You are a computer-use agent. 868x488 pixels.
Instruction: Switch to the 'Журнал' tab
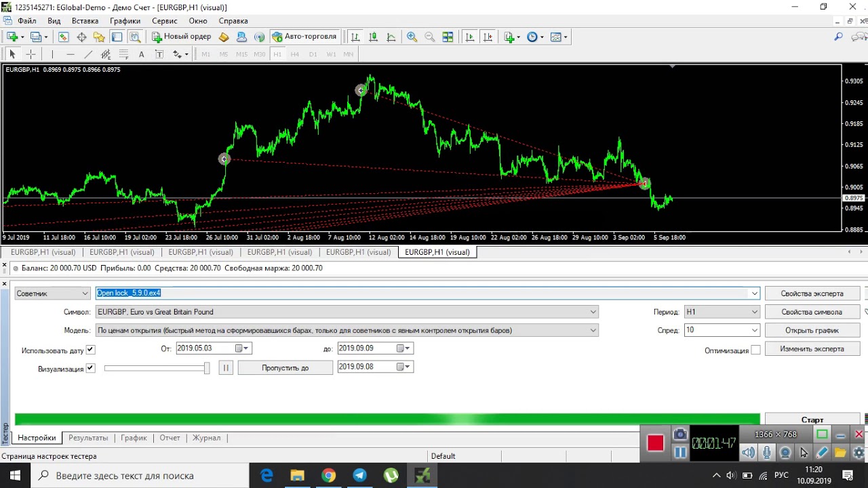pos(206,438)
